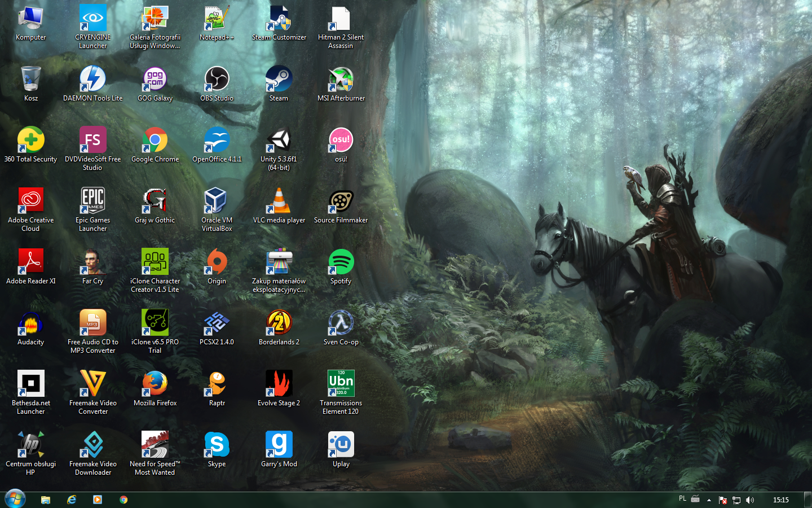Select Free Audio CD to MP3 Converter

point(92,331)
